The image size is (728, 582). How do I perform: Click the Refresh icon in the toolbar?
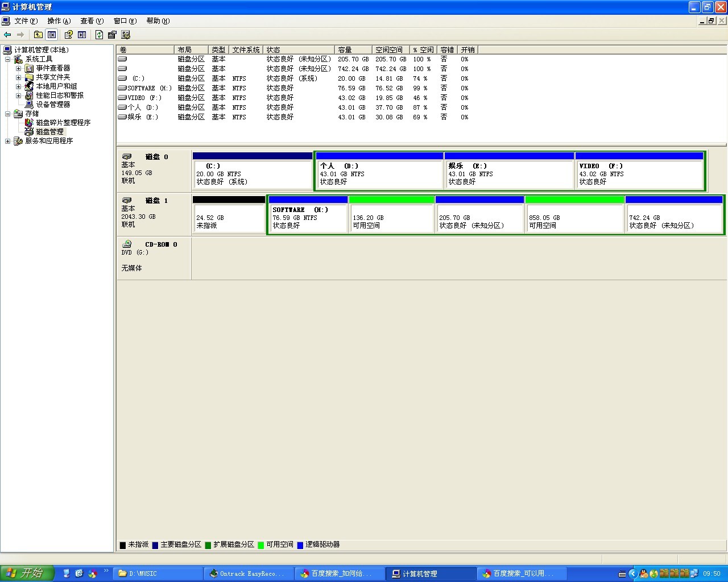99,35
